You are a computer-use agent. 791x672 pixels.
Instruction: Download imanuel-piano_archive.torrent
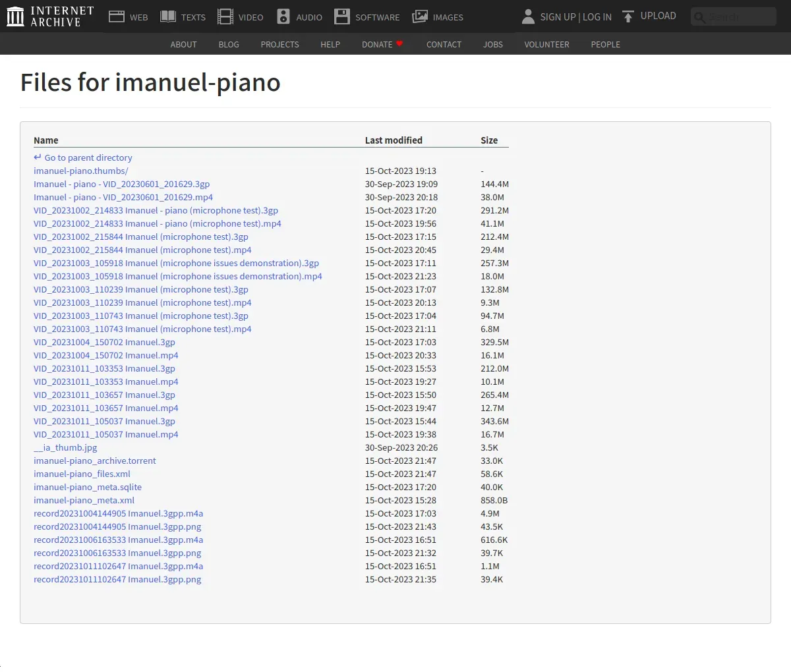95,461
